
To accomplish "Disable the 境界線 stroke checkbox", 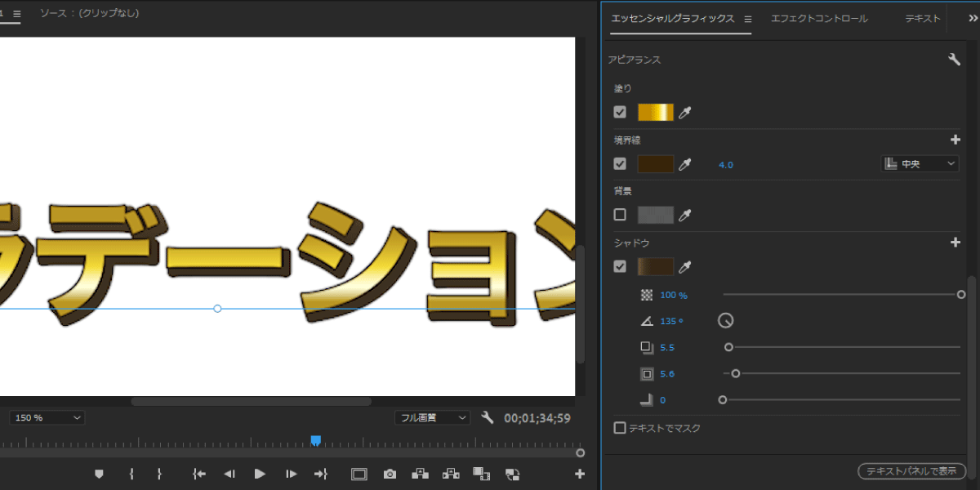I will pyautogui.click(x=620, y=163).
